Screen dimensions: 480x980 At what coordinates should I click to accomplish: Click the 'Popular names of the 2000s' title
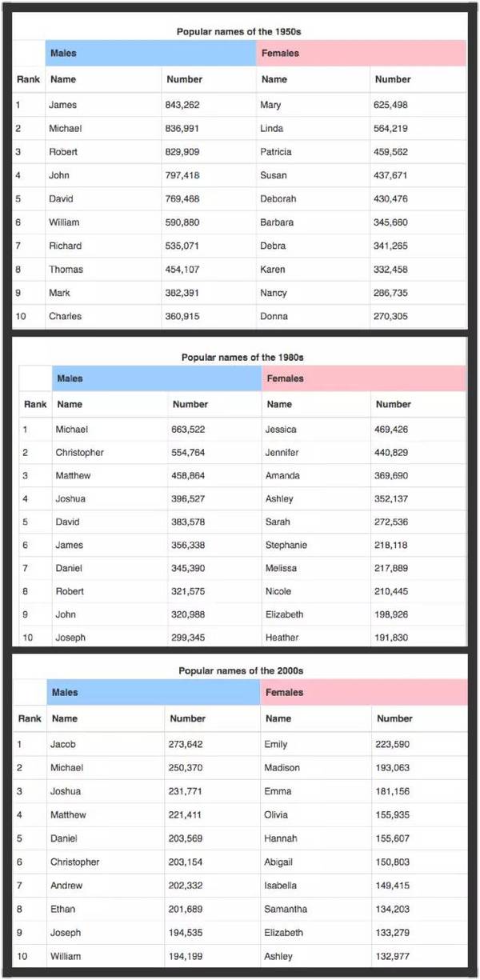[x=241, y=671]
